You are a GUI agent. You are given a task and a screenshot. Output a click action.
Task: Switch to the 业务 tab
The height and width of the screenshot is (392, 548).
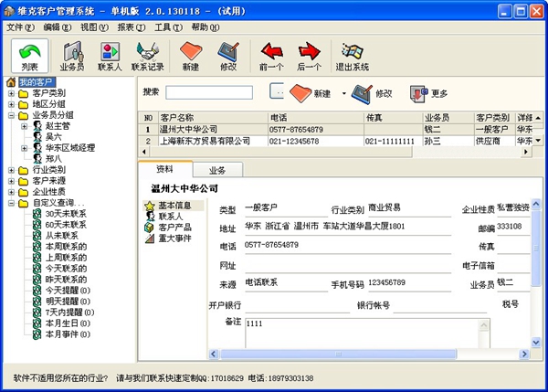pyautogui.click(x=217, y=170)
